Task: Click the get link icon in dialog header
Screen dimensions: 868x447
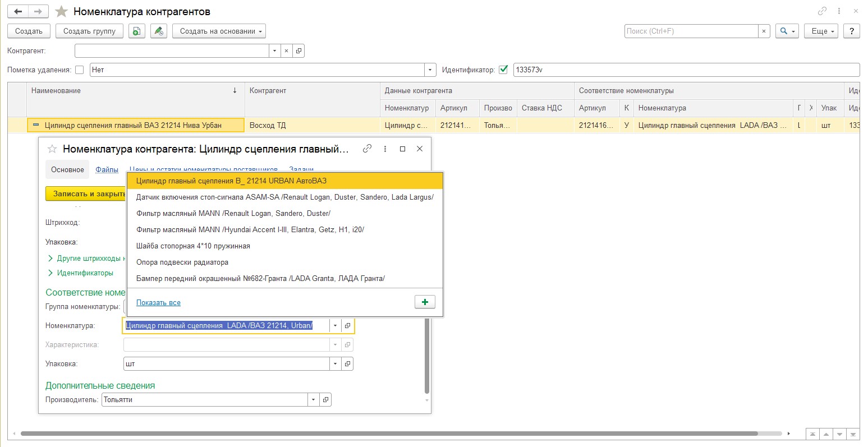Action: pos(368,149)
